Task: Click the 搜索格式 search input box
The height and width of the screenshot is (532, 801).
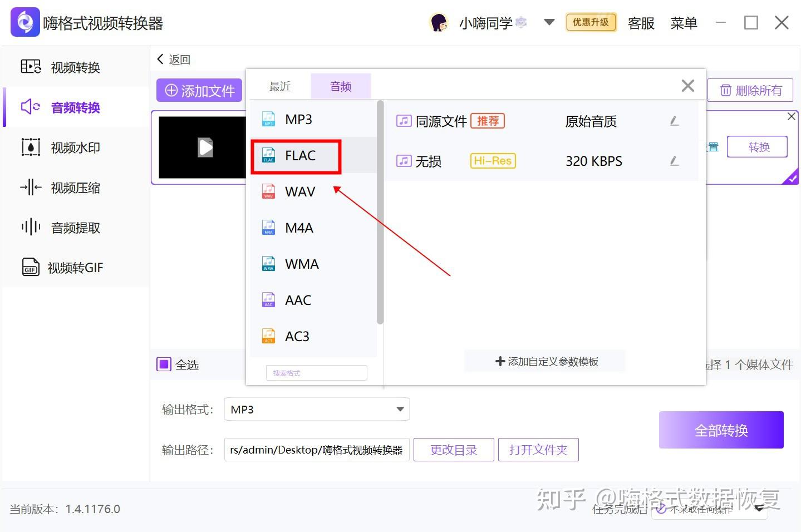Action: click(316, 372)
